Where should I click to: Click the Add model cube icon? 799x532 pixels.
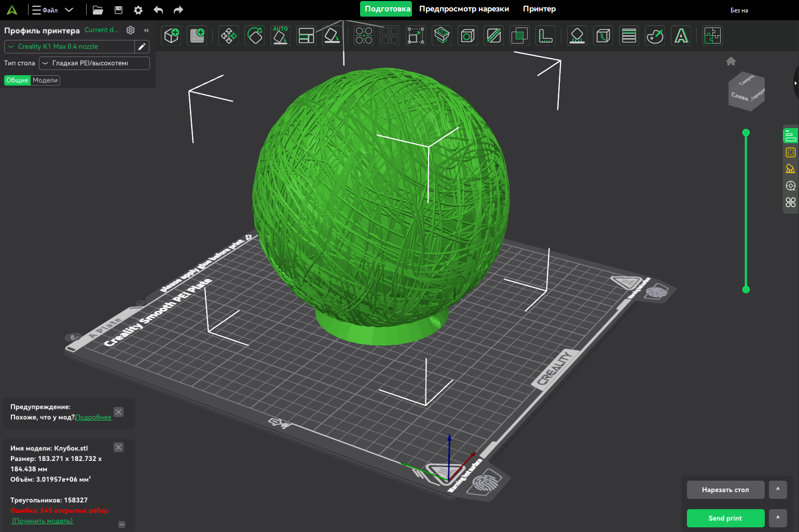coord(172,36)
